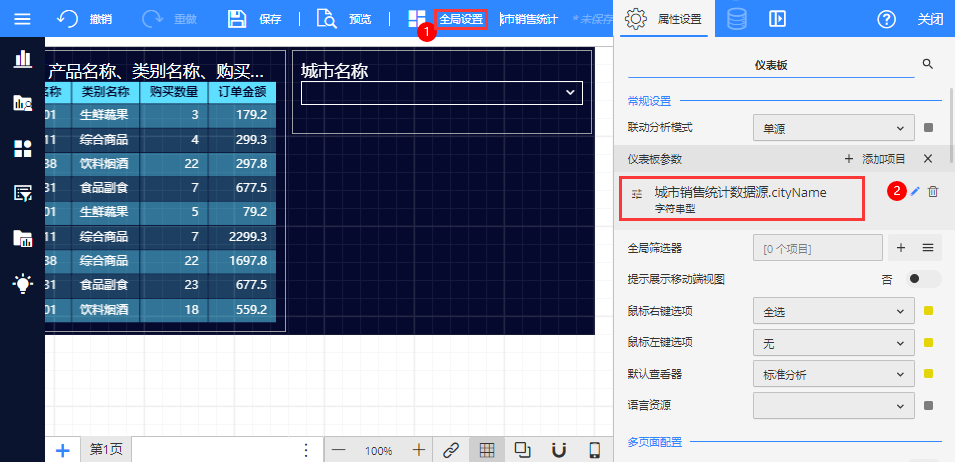This screenshot has width=955, height=462.
Task: Save the dashboard with 保存
Action: pyautogui.click(x=254, y=19)
